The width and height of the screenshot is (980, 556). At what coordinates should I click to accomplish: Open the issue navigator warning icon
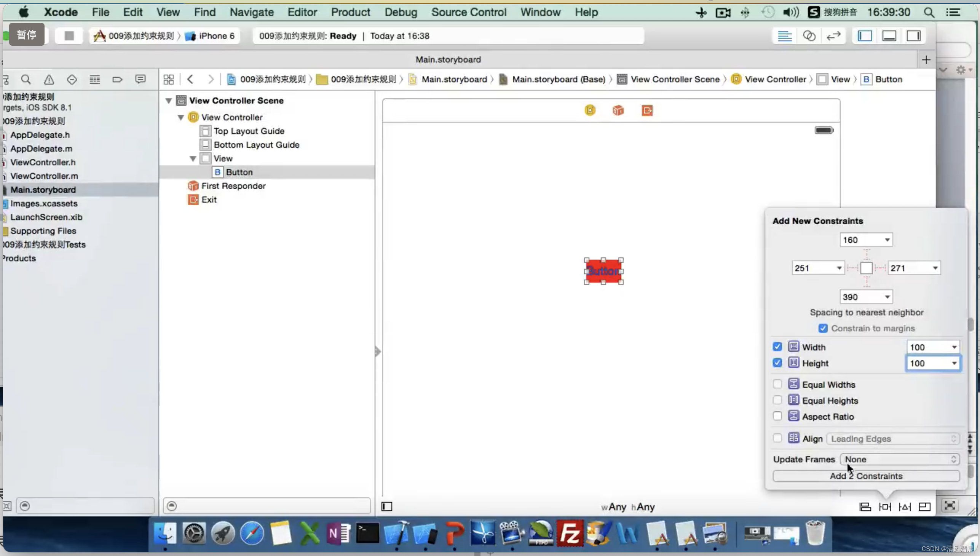(x=49, y=80)
